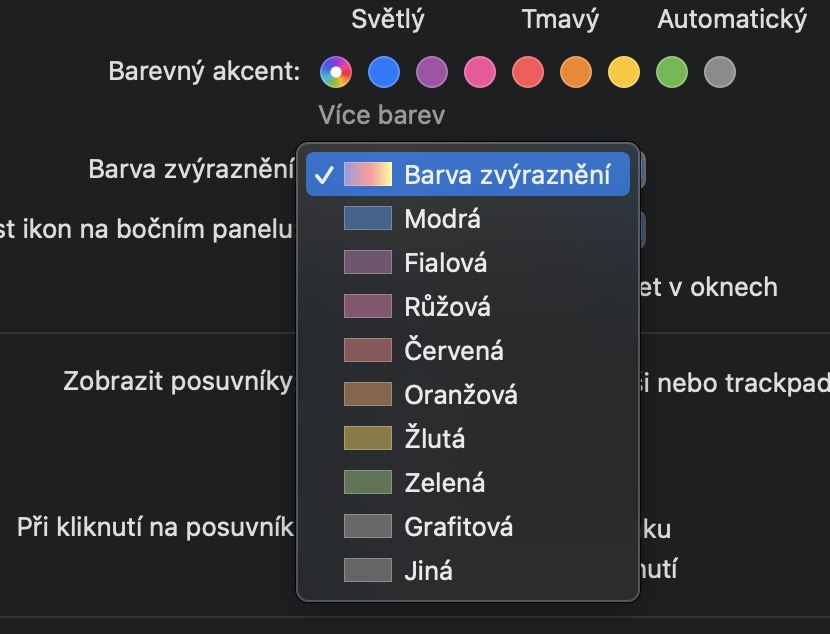
Task: Pick the purple accent color circle
Action: [432, 72]
